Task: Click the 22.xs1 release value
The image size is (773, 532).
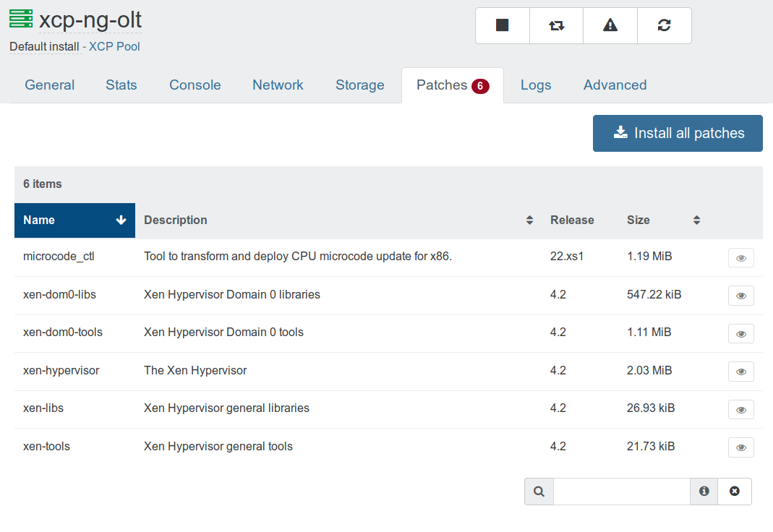Action: click(567, 257)
